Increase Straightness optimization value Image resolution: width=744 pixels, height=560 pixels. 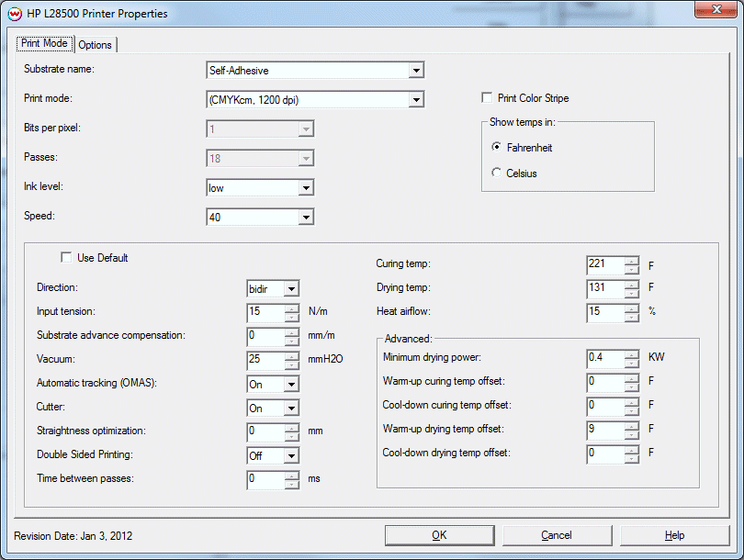[x=292, y=427]
